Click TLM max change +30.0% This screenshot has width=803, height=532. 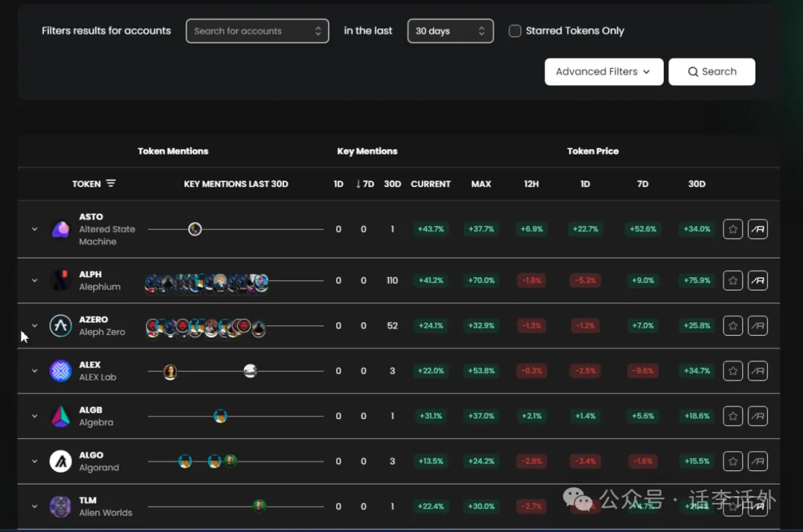coord(481,507)
